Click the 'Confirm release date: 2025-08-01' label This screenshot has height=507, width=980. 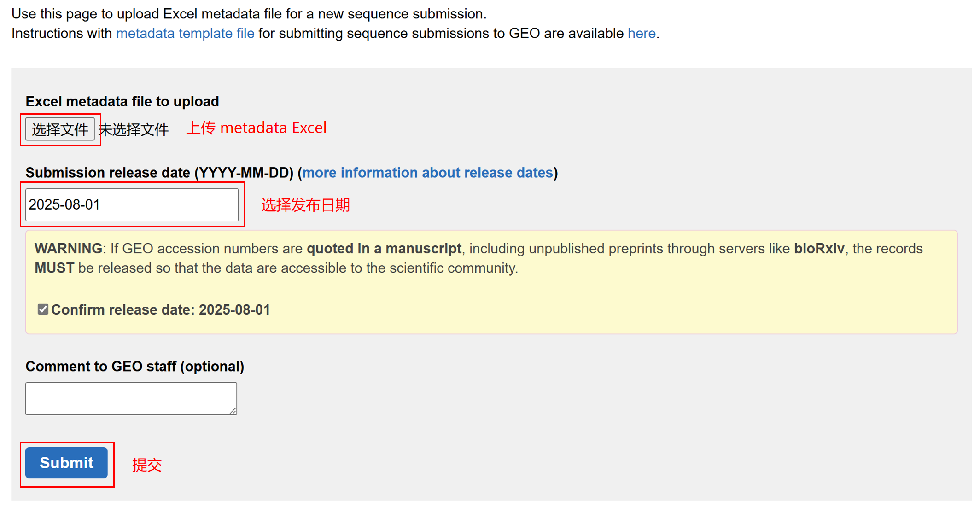(160, 310)
